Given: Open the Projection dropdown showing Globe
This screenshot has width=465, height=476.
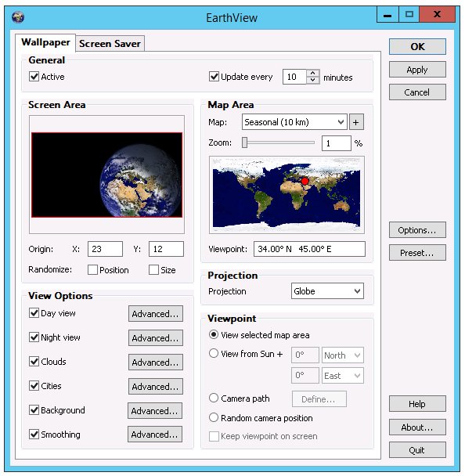Looking at the screenshot, I should click(x=327, y=290).
